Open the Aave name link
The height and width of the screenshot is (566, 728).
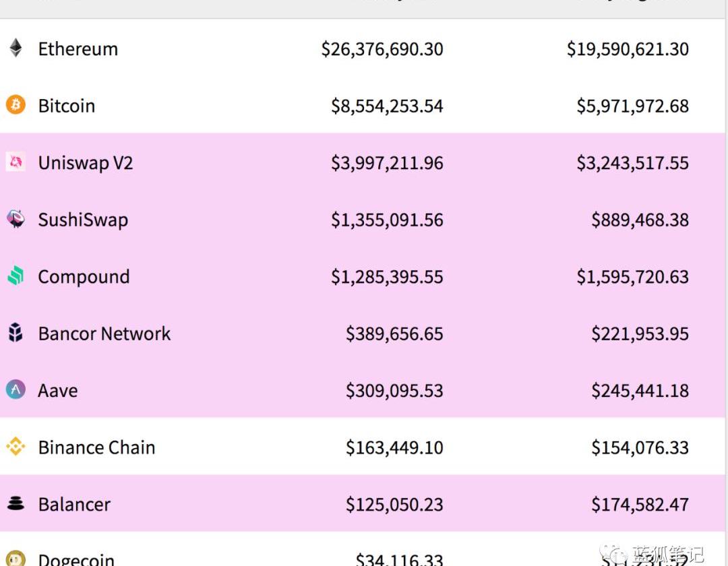click(x=58, y=391)
